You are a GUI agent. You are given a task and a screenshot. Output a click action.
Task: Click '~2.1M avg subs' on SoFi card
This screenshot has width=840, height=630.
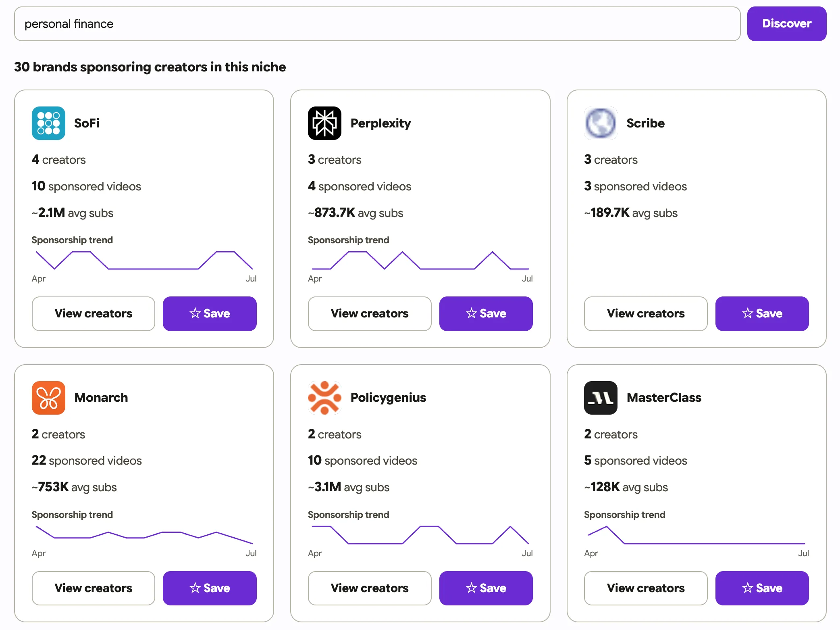(x=73, y=213)
